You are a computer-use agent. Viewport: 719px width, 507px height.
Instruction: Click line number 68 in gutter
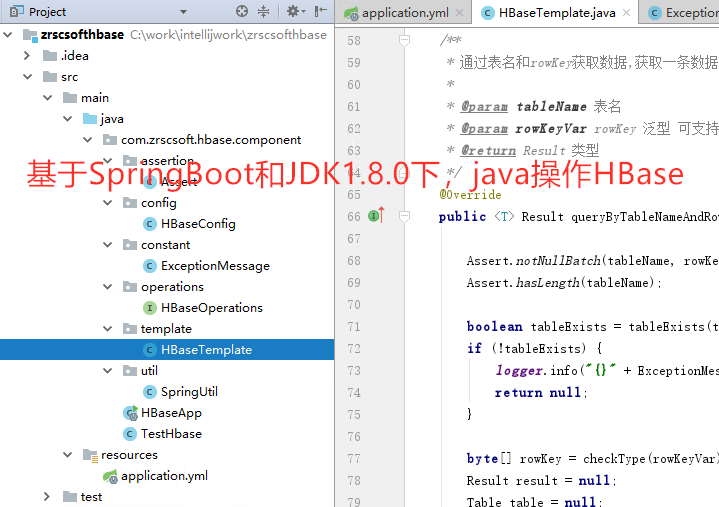354,261
